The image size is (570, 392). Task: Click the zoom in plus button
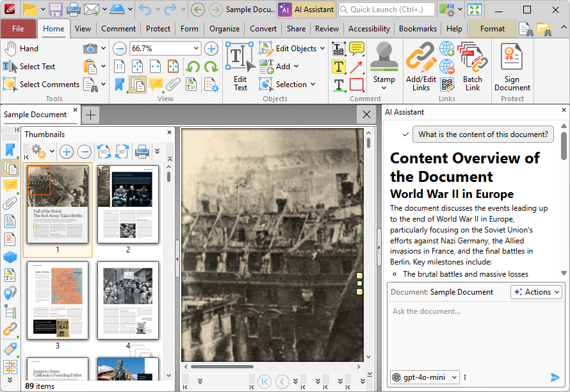[211, 49]
